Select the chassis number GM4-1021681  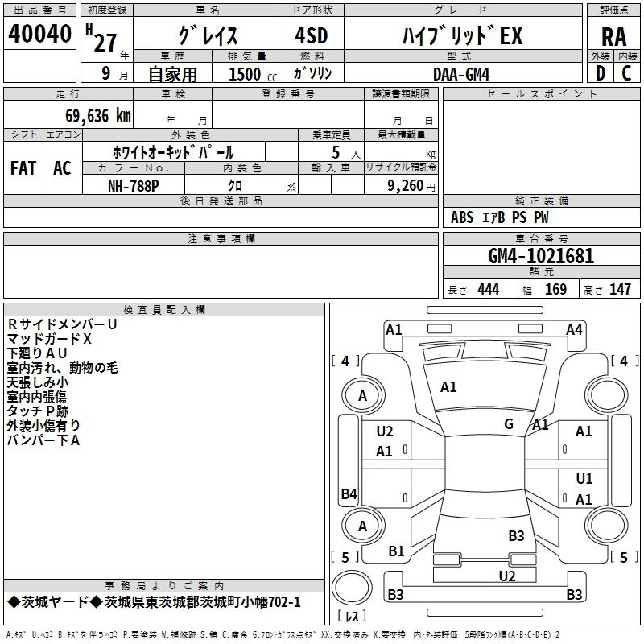541,257
